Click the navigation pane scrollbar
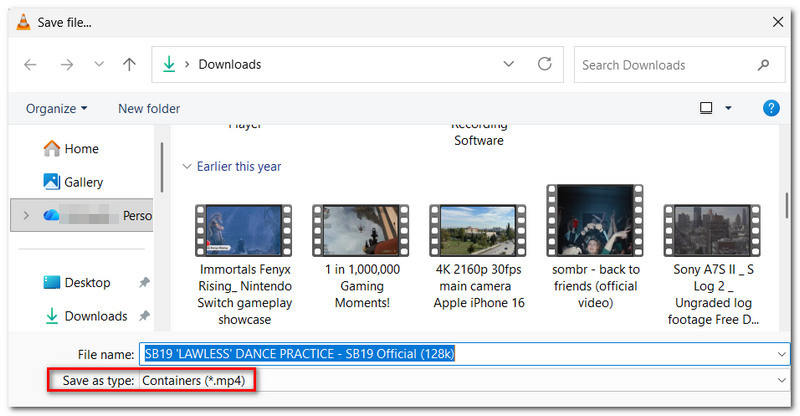This screenshot has height=416, width=800. (x=162, y=167)
